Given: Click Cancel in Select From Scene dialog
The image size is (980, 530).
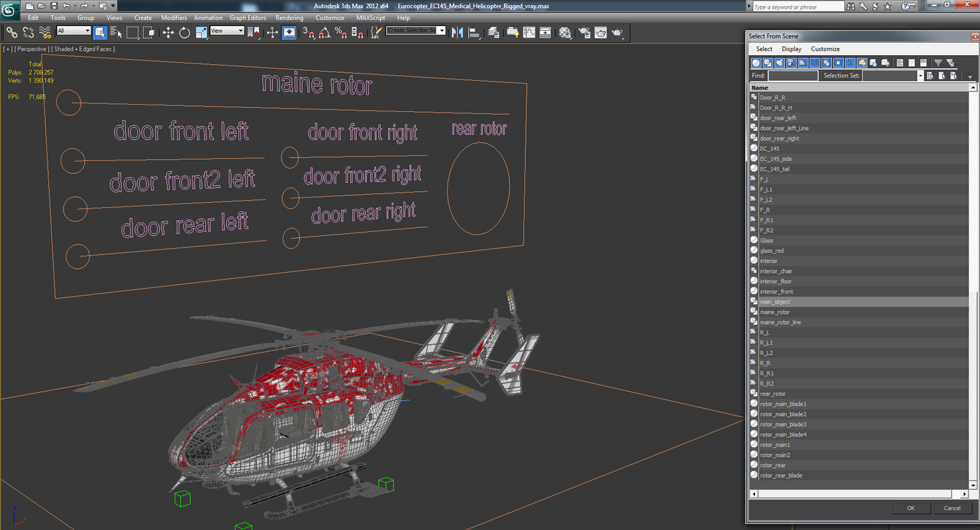Looking at the screenshot, I should (x=952, y=508).
